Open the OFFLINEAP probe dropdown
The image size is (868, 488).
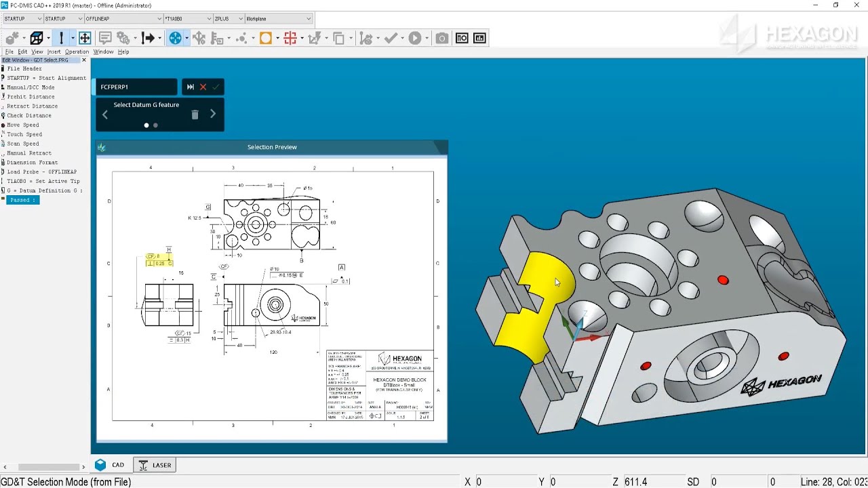[x=123, y=19]
